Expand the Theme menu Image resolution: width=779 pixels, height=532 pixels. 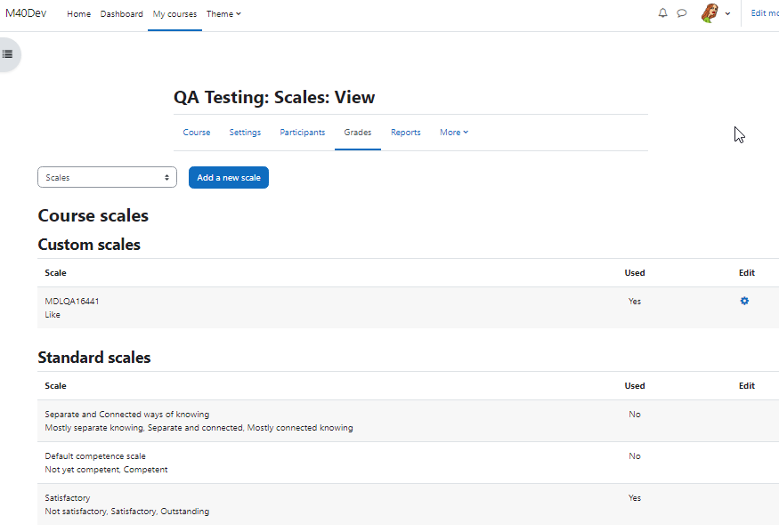pyautogui.click(x=223, y=14)
